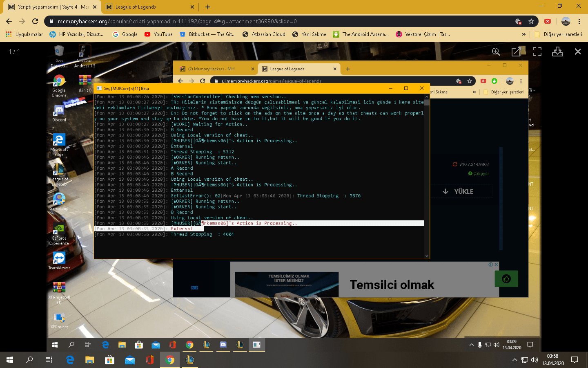This screenshot has width=588, height=368.
Task: Open Office from the taskbar
Action: [x=150, y=360]
